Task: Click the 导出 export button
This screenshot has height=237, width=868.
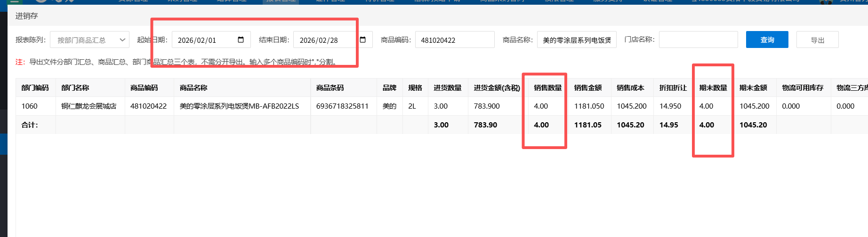Action: (817, 40)
